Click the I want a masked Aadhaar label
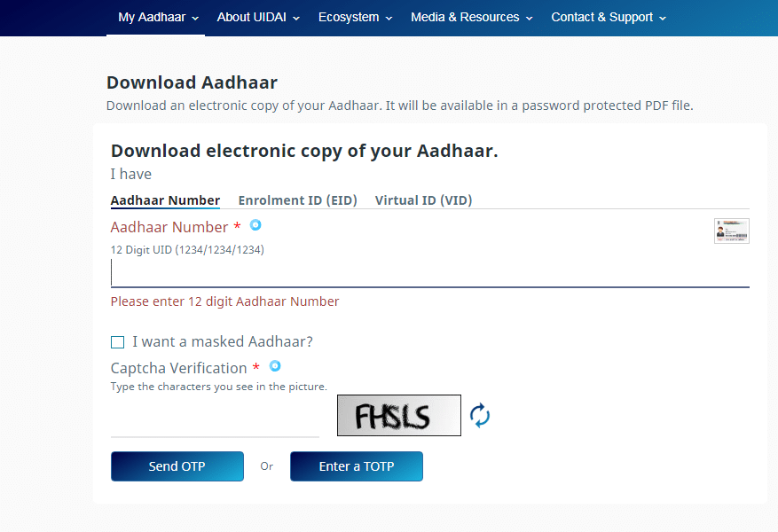 click(223, 341)
